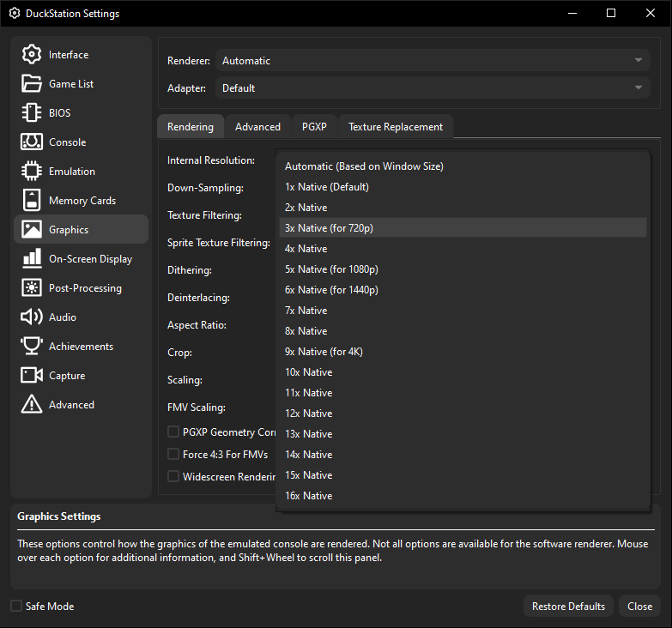Image resolution: width=672 pixels, height=628 pixels.
Task: Choose 3x Native (for 720p) resolution
Action: [463, 228]
